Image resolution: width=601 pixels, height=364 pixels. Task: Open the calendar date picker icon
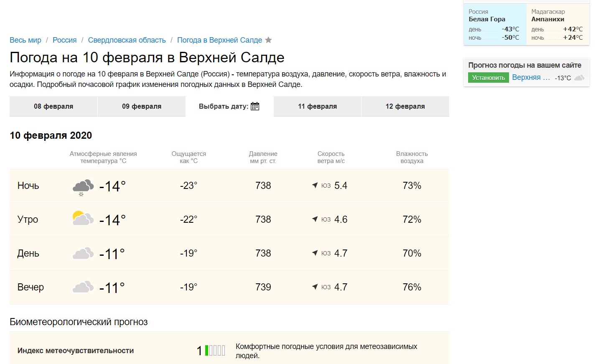pyautogui.click(x=255, y=106)
